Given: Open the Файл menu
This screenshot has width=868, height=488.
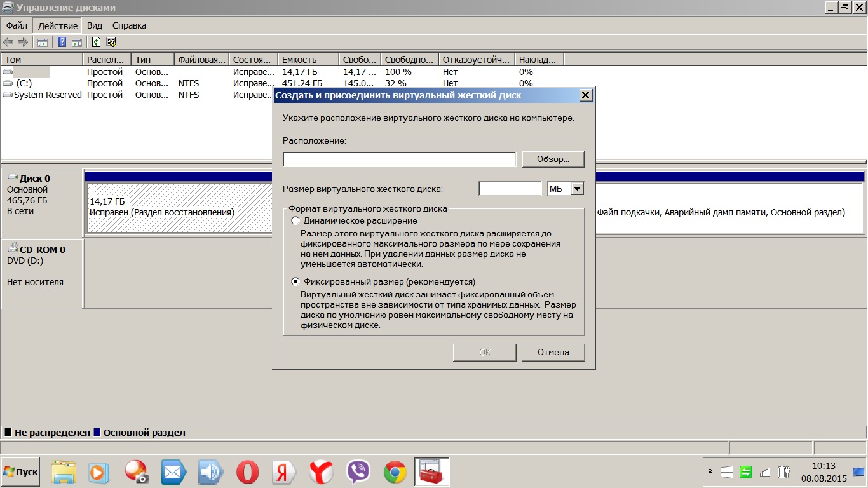Looking at the screenshot, I should 17,25.
